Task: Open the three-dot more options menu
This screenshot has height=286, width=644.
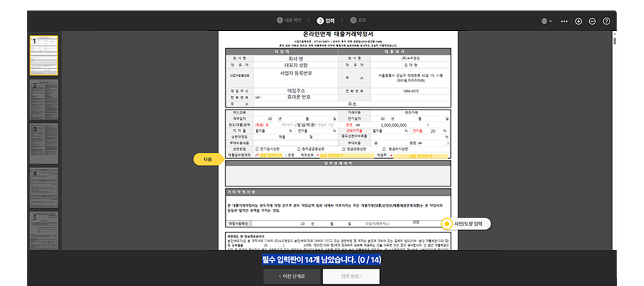Action: pos(564,22)
